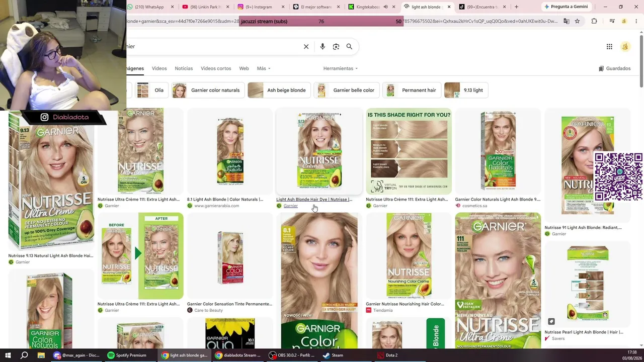The height and width of the screenshot is (362, 644).
Task: Filter by the Permanent hair chip
Action: point(412,90)
